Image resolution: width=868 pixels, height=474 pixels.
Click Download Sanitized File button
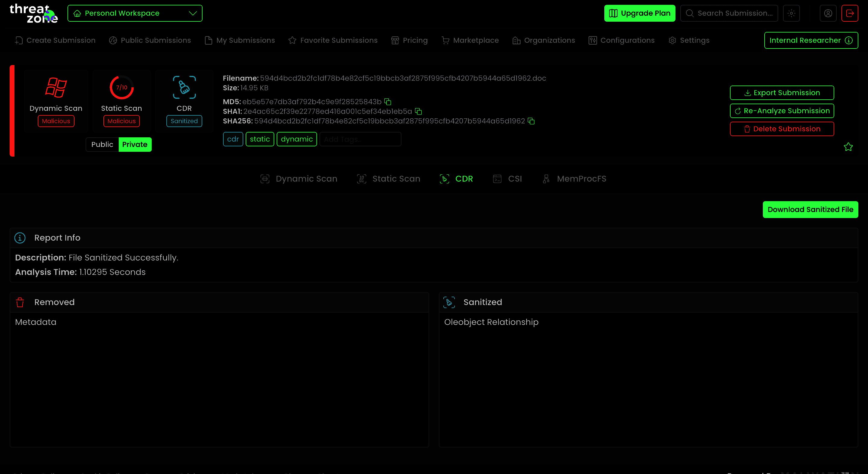(810, 209)
